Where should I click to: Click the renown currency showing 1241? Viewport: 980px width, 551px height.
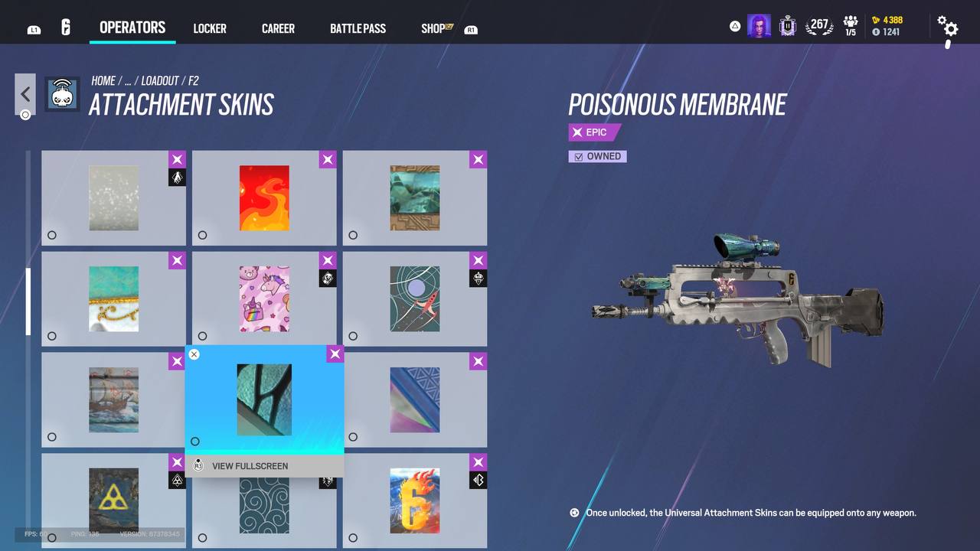886,32
